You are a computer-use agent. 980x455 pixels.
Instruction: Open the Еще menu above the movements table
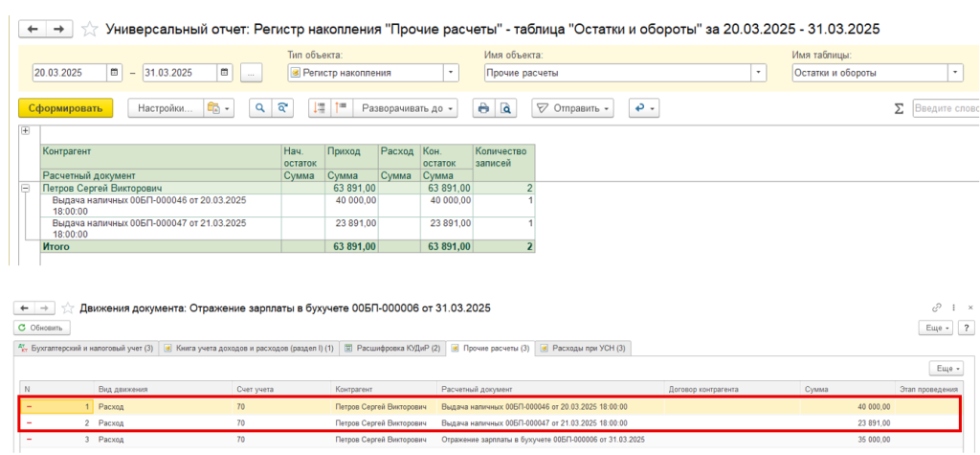pyautogui.click(x=947, y=368)
